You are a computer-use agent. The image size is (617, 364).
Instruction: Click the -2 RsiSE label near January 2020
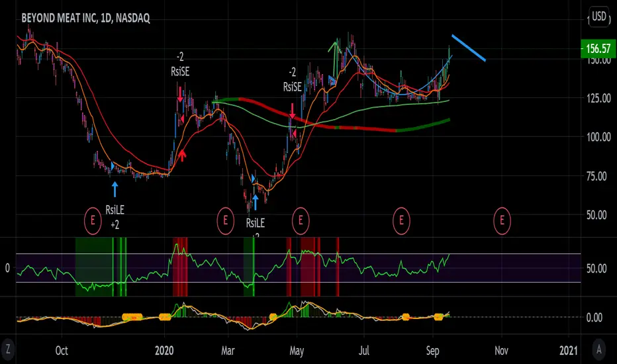click(x=180, y=64)
